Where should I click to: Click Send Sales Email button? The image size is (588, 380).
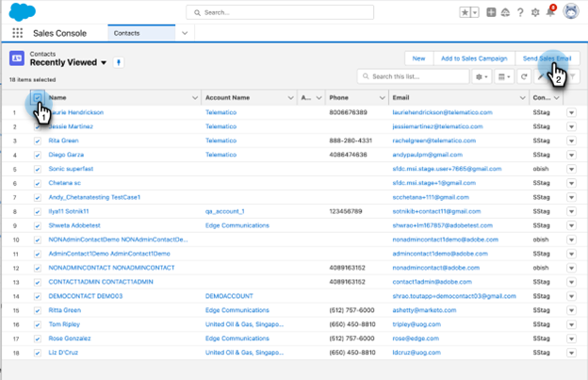[x=547, y=58]
